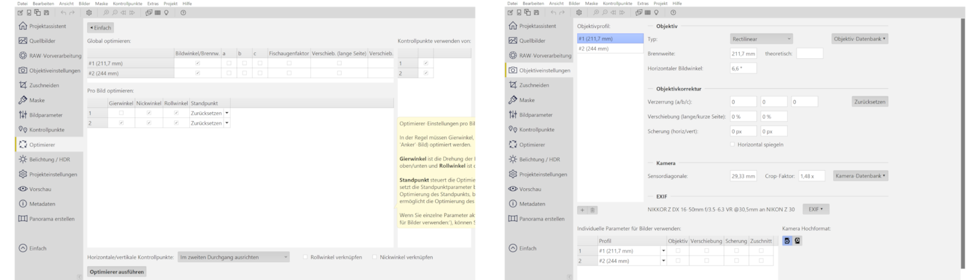This screenshot has width=980, height=280.
Task: Open Zuschneiden in the Objektiveinstellungen window sidebar
Action: pyautogui.click(x=534, y=85)
